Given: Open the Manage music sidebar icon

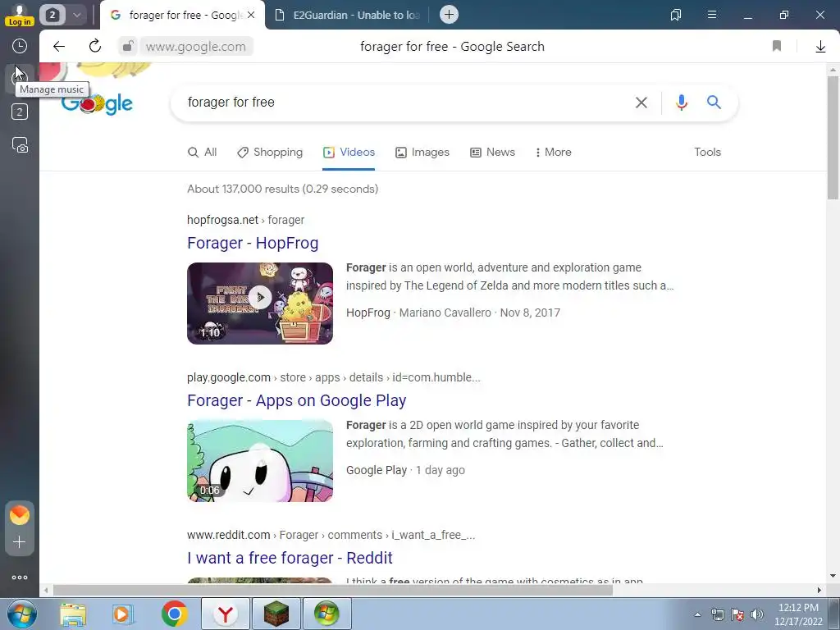Looking at the screenshot, I should [20, 78].
